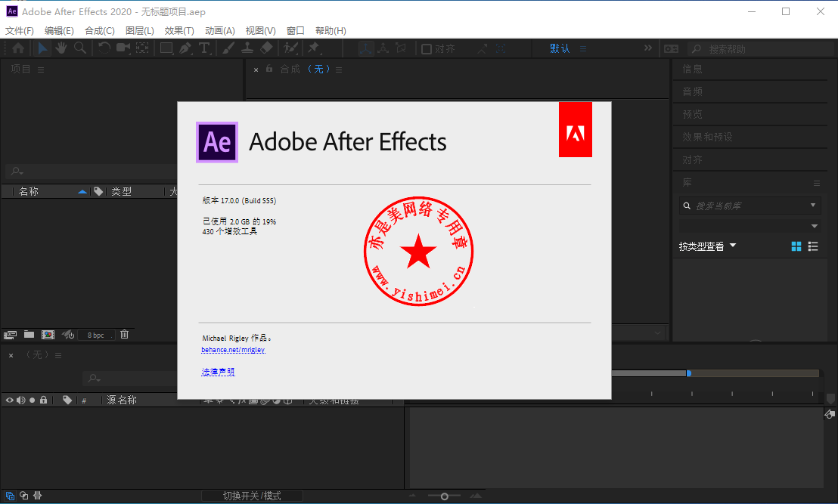Screen dimensions: 838x504
Task: Select the Rotation tool
Action: pos(104,48)
